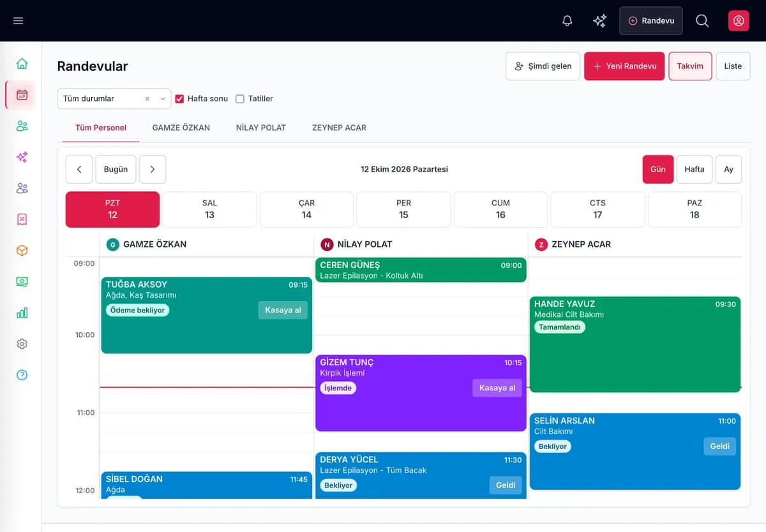Click the sparkles AI icon in top bar
The height and width of the screenshot is (532, 766).
pos(599,21)
